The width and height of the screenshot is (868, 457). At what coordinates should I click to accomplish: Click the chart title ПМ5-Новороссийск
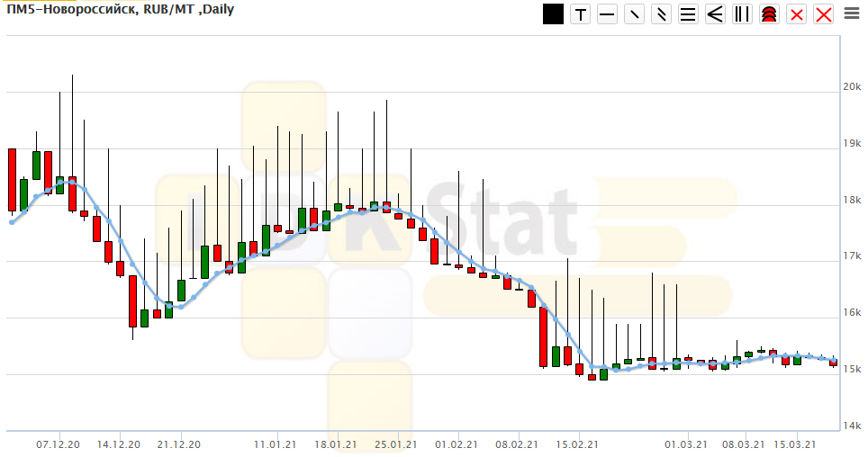point(63,8)
